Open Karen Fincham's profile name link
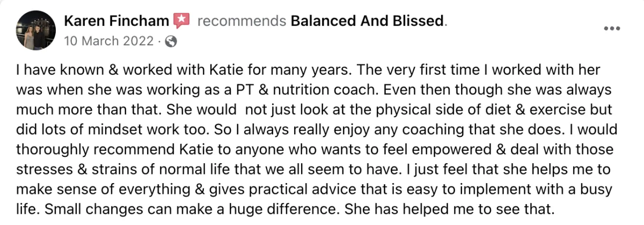Viewport: 644px width, 225px height. 116,21
